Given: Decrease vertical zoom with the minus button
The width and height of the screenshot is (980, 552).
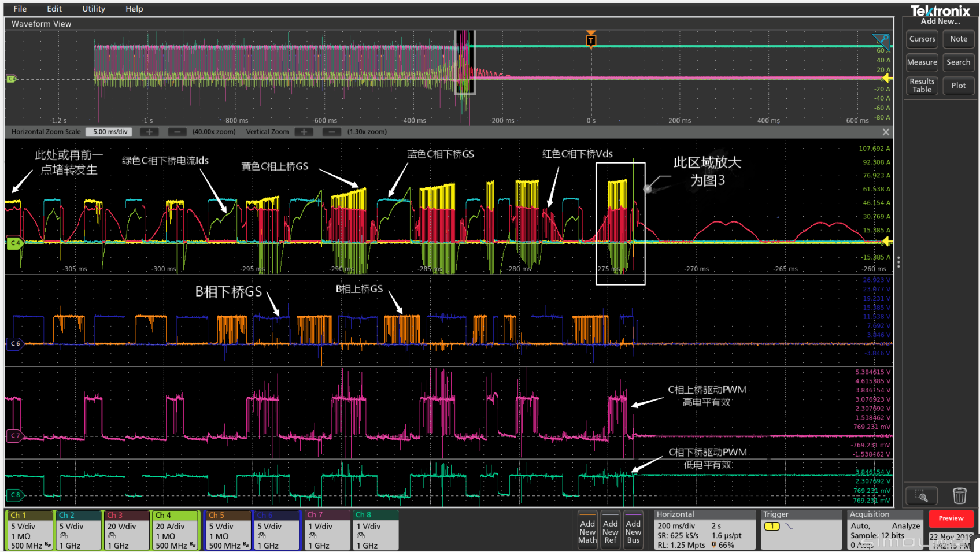Looking at the screenshot, I should pos(332,132).
